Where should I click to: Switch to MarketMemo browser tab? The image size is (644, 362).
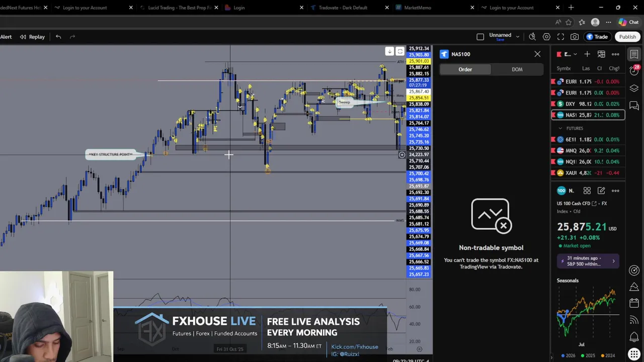(418, 8)
